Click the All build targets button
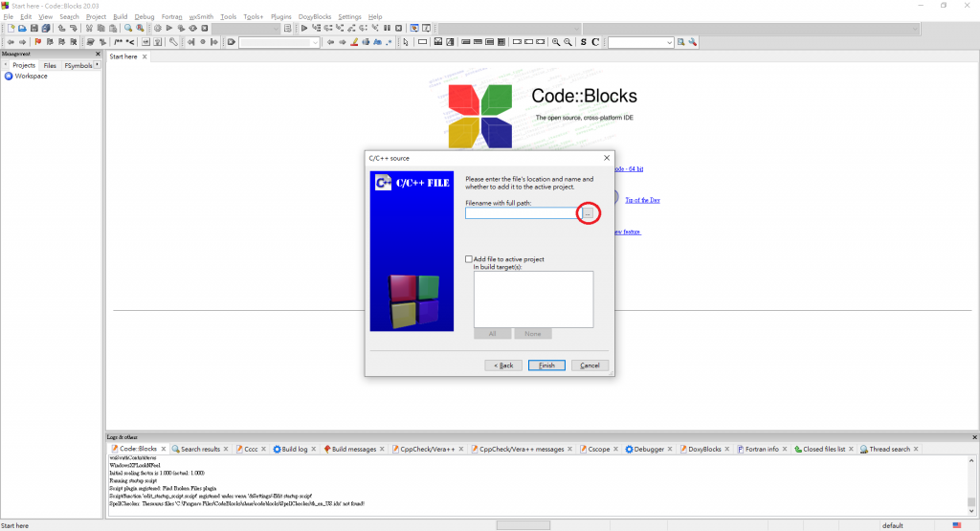The height and width of the screenshot is (531, 980). click(x=493, y=334)
